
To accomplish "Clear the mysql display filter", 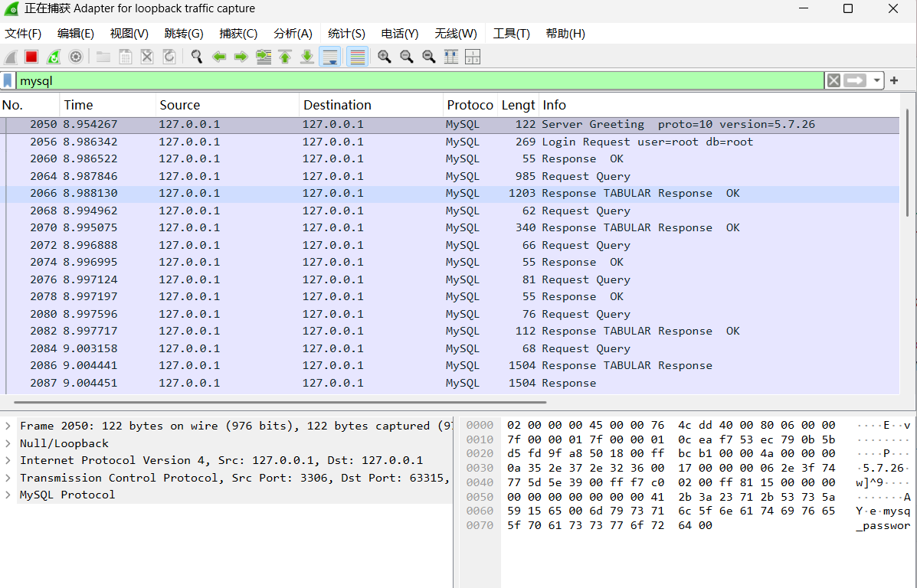I will (833, 80).
